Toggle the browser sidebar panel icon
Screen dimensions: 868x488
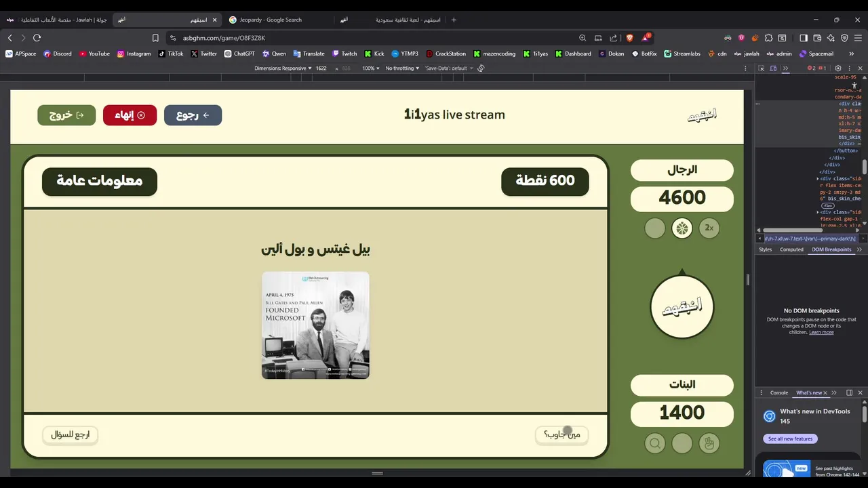coord(804,38)
